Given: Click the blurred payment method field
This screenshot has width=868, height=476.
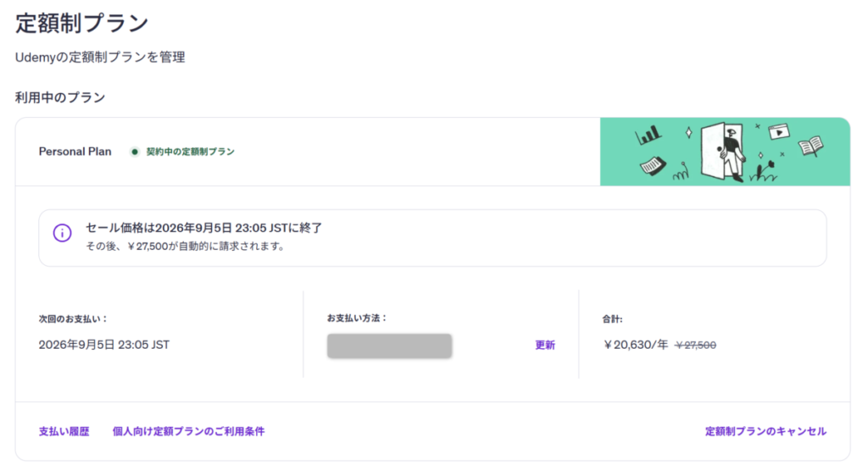Looking at the screenshot, I should [389, 346].
